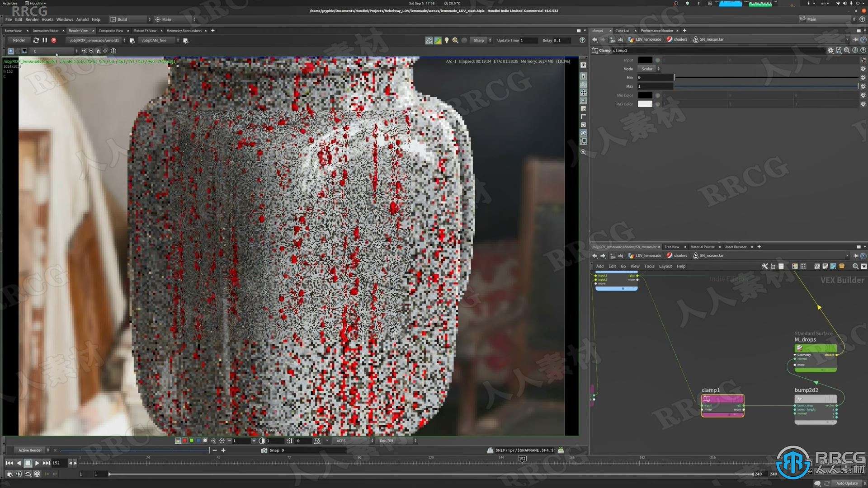The height and width of the screenshot is (488, 868).
Task: Open the Sharp filter dropdown
Action: [x=481, y=41]
